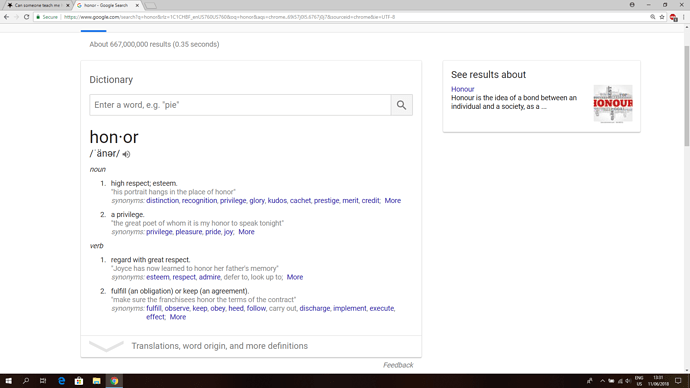This screenshot has width=690, height=388.
Task: Open Windows taskbar search
Action: pos(26,381)
